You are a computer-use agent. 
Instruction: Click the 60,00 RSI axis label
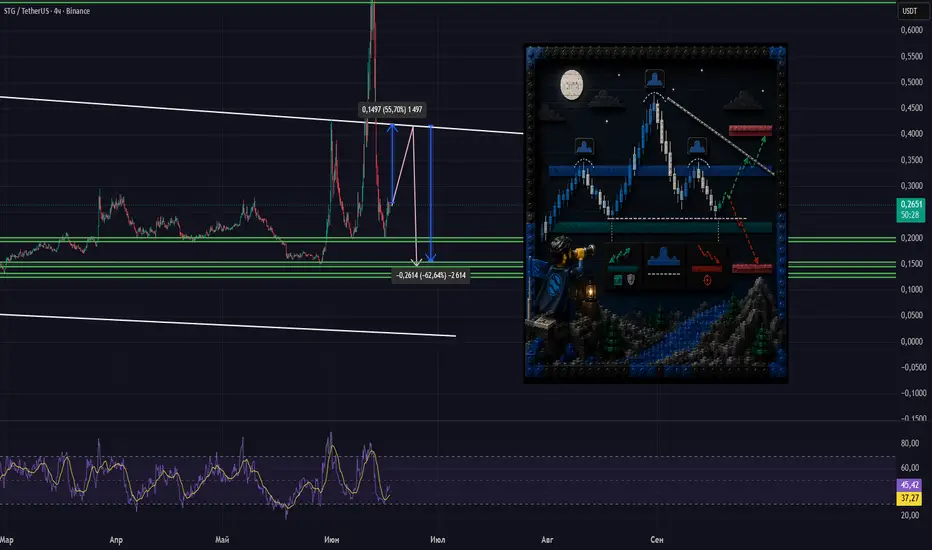pos(909,467)
